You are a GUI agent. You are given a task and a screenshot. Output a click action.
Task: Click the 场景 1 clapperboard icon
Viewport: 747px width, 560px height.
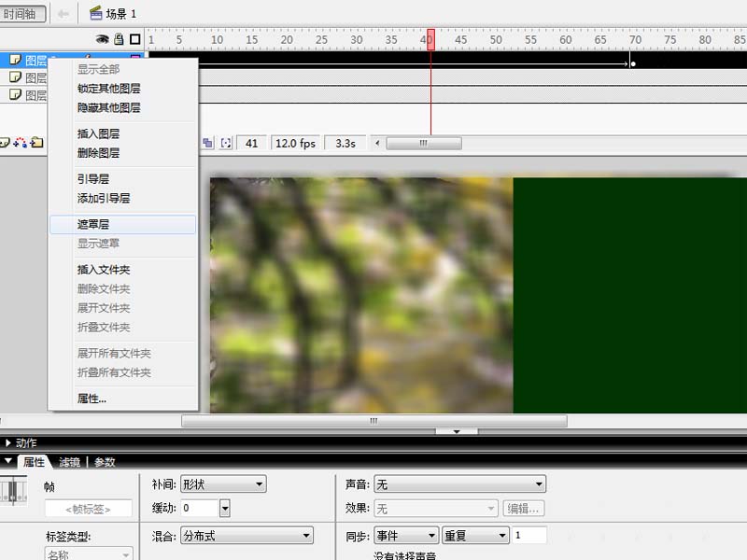(96, 13)
